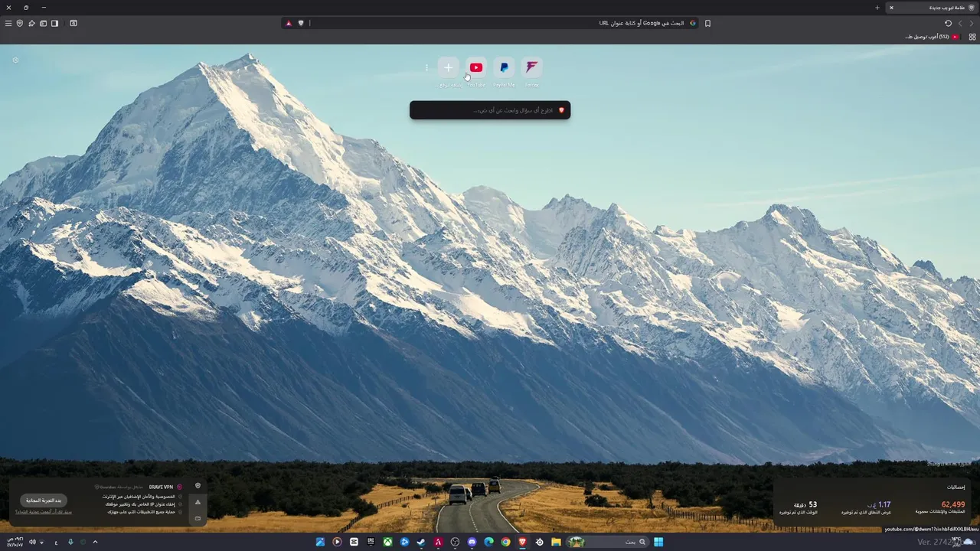Open the Windows Start button

(658, 542)
